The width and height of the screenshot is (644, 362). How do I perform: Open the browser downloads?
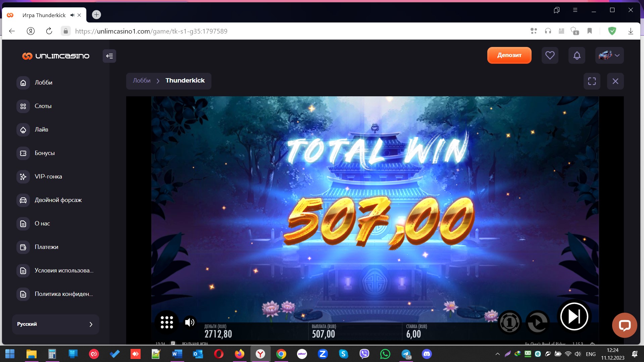[x=631, y=31]
